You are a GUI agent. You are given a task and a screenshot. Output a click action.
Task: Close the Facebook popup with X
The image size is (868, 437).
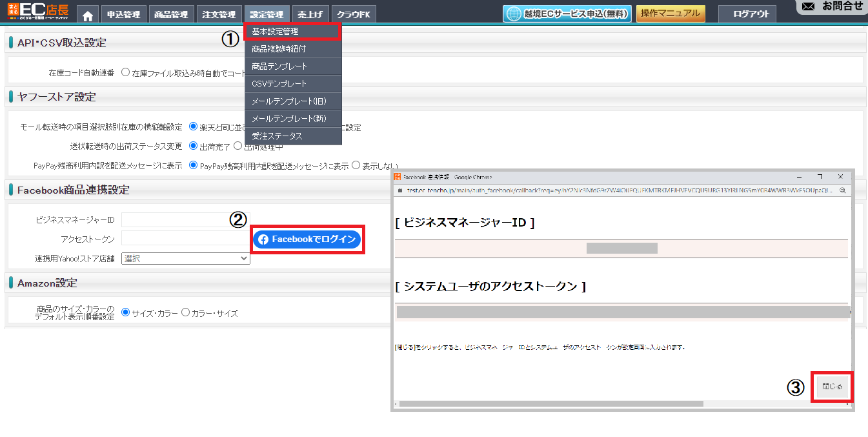pyautogui.click(x=840, y=176)
